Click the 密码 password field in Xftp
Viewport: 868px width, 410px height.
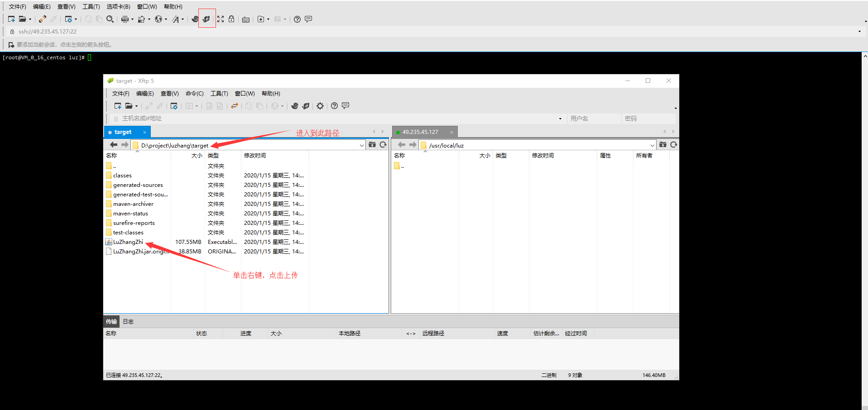point(649,119)
